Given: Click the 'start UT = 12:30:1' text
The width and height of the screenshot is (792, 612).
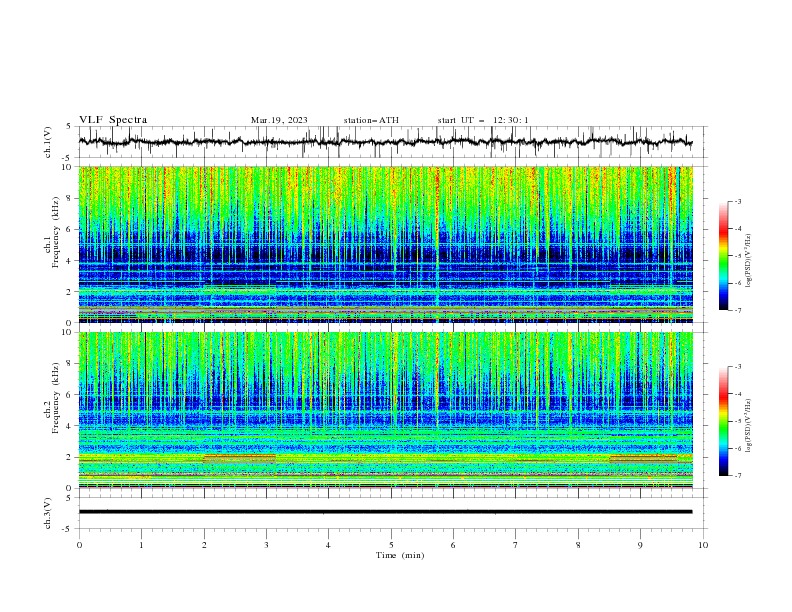Looking at the screenshot, I should [x=483, y=120].
